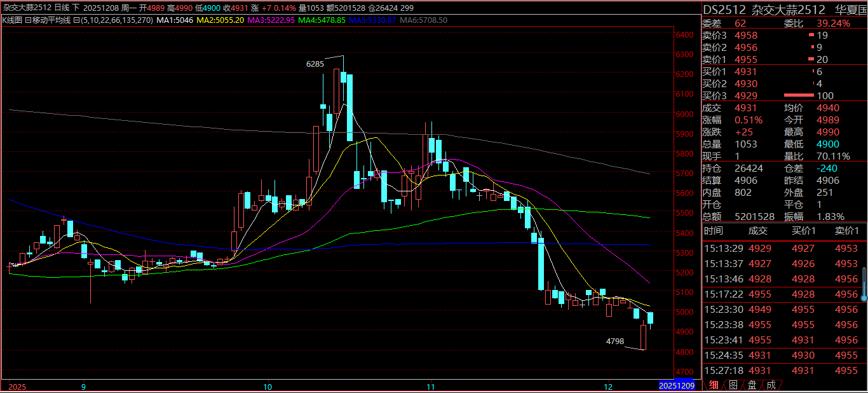Click the highlighted 20251209 date marker
This screenshot has height=393, width=868.
[676, 385]
